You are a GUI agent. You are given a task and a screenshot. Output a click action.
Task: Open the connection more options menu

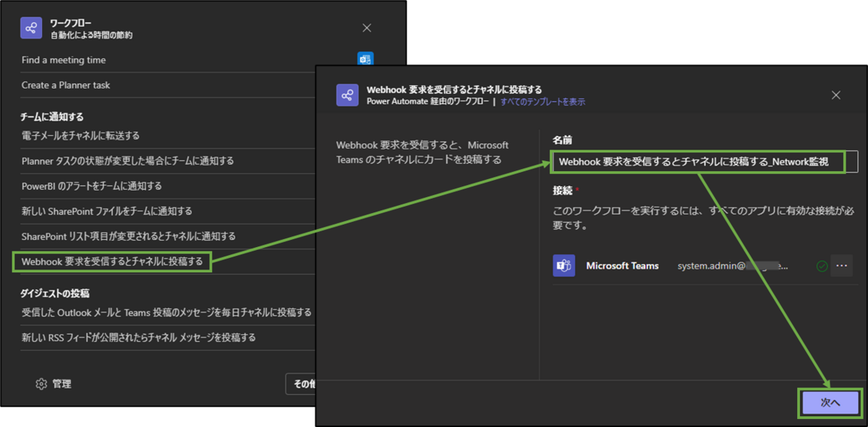click(841, 266)
